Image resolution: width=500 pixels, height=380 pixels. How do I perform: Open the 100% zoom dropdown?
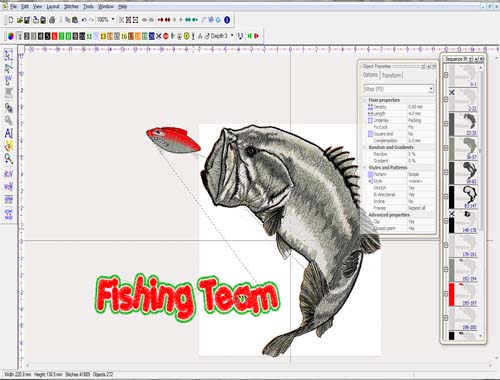(x=113, y=20)
